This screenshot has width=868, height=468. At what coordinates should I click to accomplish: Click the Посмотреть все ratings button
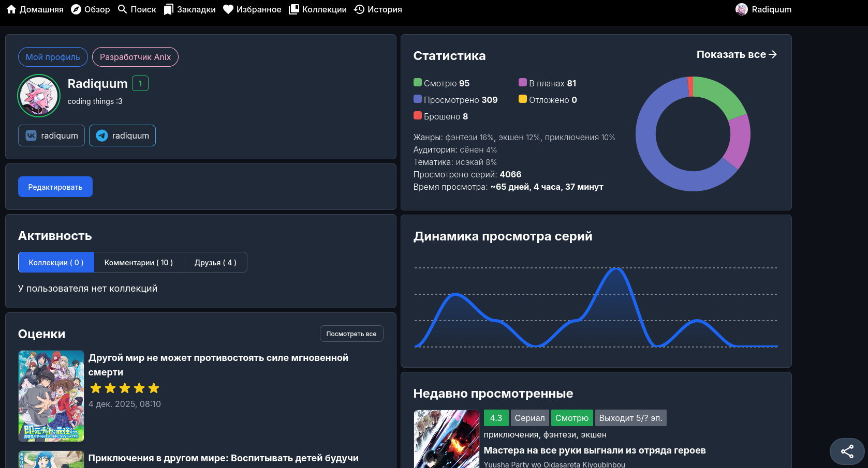point(351,334)
